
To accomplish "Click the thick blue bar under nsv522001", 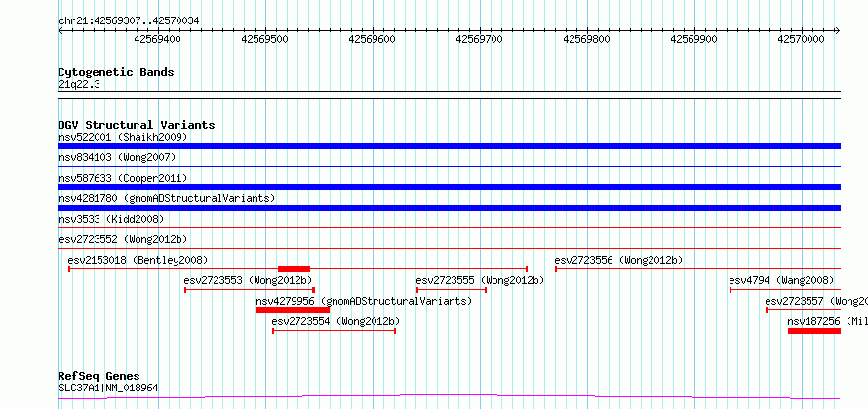I will coord(449,146).
